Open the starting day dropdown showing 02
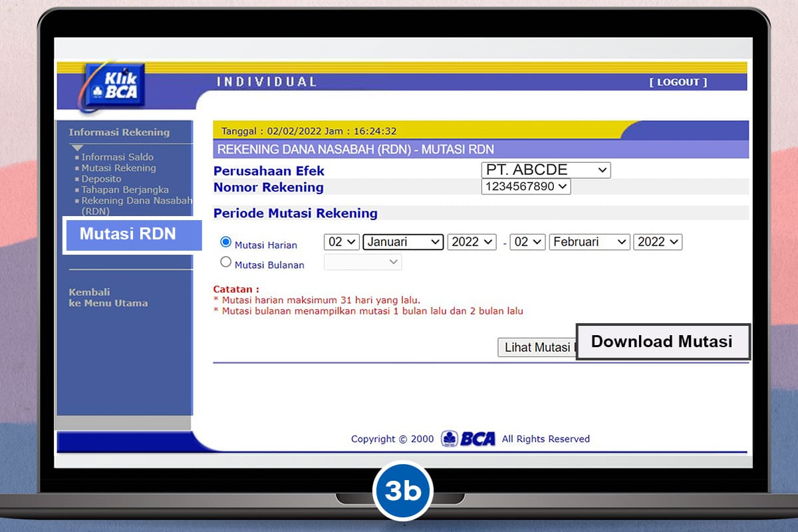 pos(341,242)
